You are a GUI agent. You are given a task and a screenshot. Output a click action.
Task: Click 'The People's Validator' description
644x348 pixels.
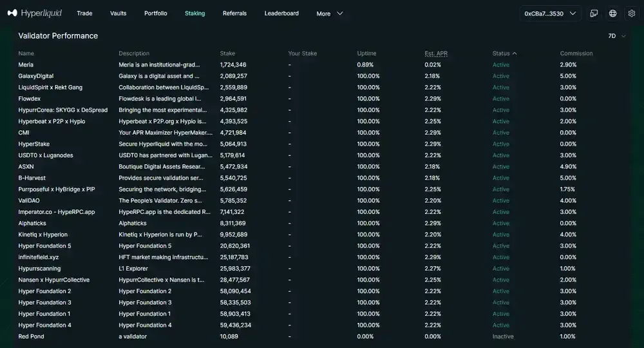pos(160,200)
